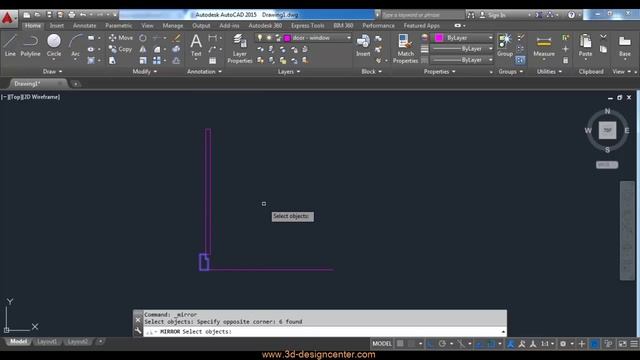Toggle group selection highlighted icon
The width and height of the screenshot is (640, 360).
click(520, 60)
